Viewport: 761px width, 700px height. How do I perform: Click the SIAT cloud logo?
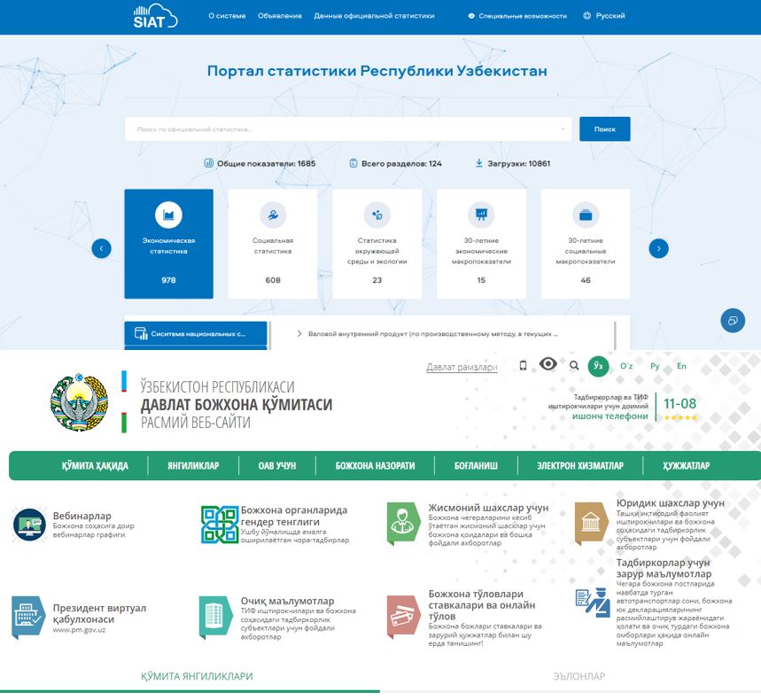click(155, 16)
